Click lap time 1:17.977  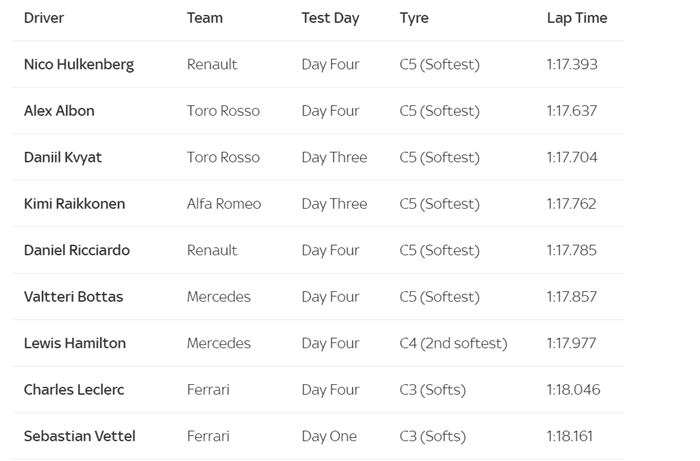(571, 343)
